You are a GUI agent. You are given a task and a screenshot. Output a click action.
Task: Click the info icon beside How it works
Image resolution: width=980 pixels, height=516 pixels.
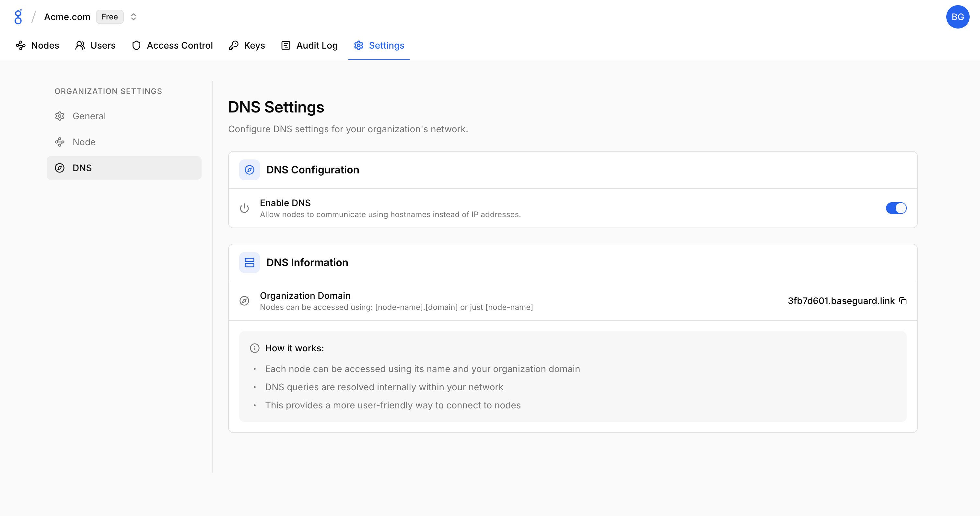pyautogui.click(x=254, y=348)
